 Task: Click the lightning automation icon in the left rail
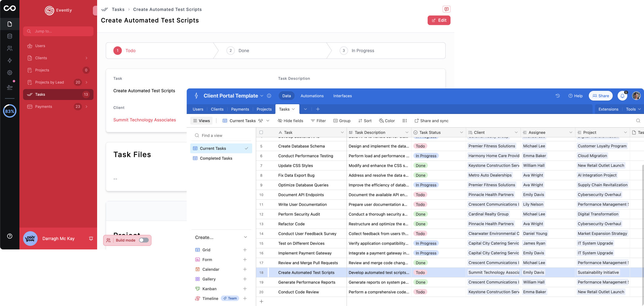coord(10,60)
